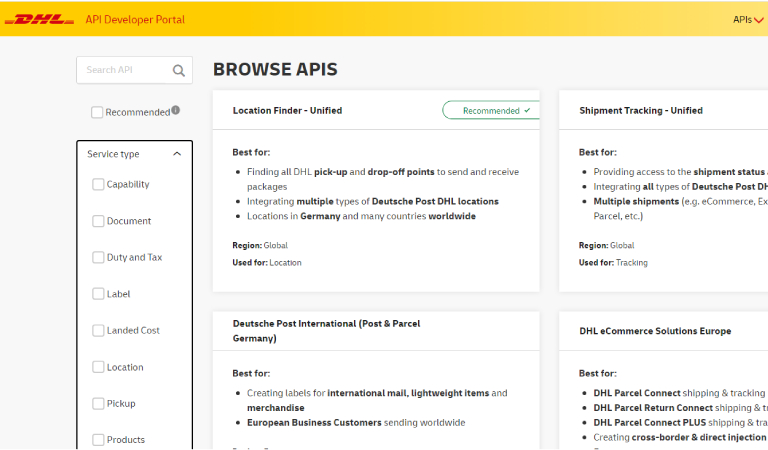The height and width of the screenshot is (450, 768).
Task: Click "Used for: Location" text
Action: pos(267,262)
